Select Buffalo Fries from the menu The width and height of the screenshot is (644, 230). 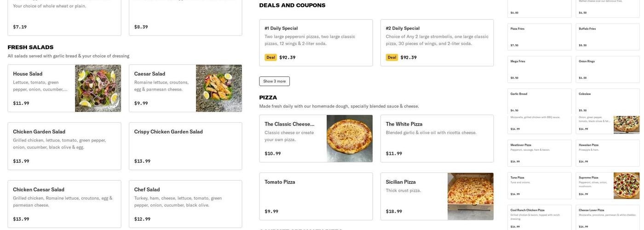point(607,37)
